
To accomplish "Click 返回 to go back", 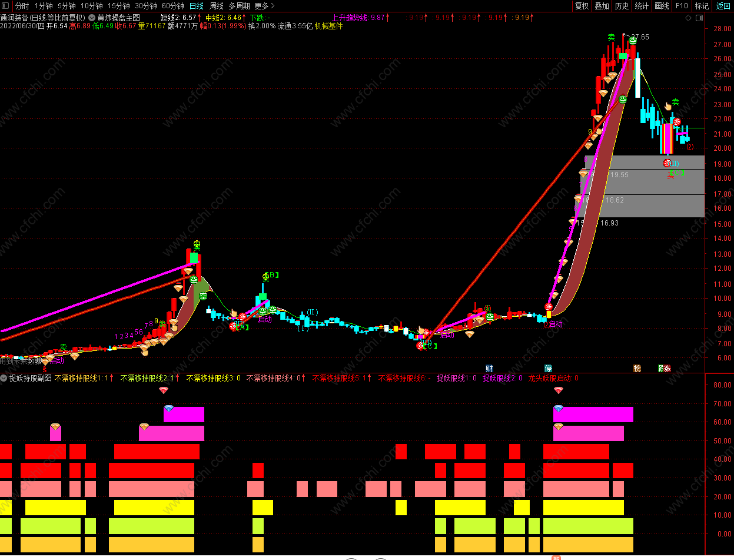I will (723, 6).
